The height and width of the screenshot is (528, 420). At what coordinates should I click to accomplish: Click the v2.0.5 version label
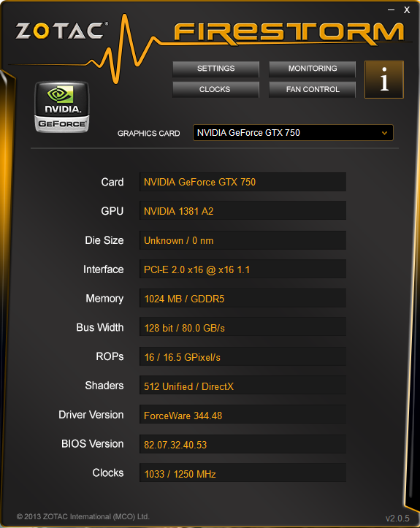[397, 519]
